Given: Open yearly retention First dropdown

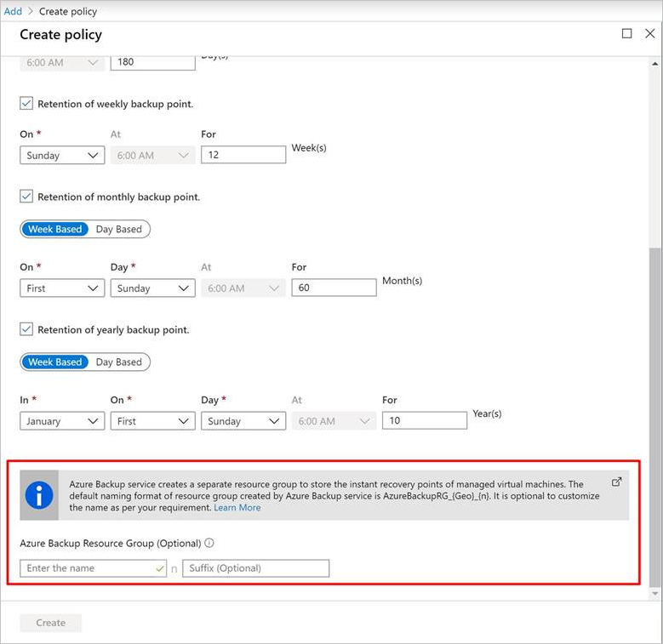Looking at the screenshot, I should [x=152, y=421].
